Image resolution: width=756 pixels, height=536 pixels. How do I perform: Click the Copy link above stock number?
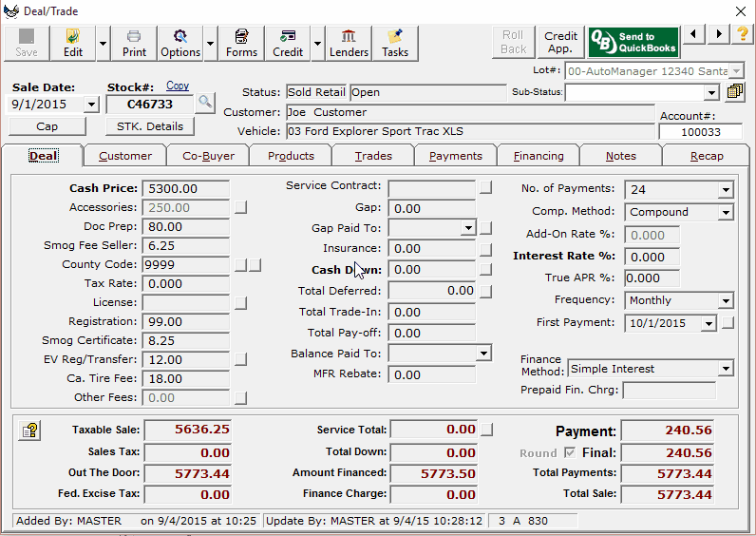[178, 86]
